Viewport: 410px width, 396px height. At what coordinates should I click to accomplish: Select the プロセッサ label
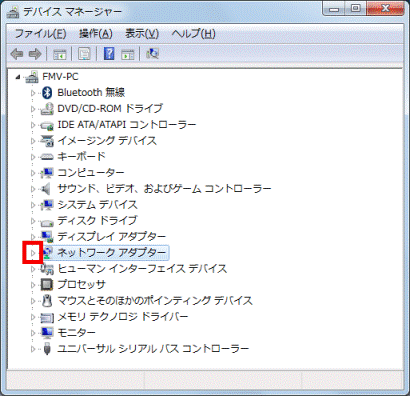click(82, 285)
